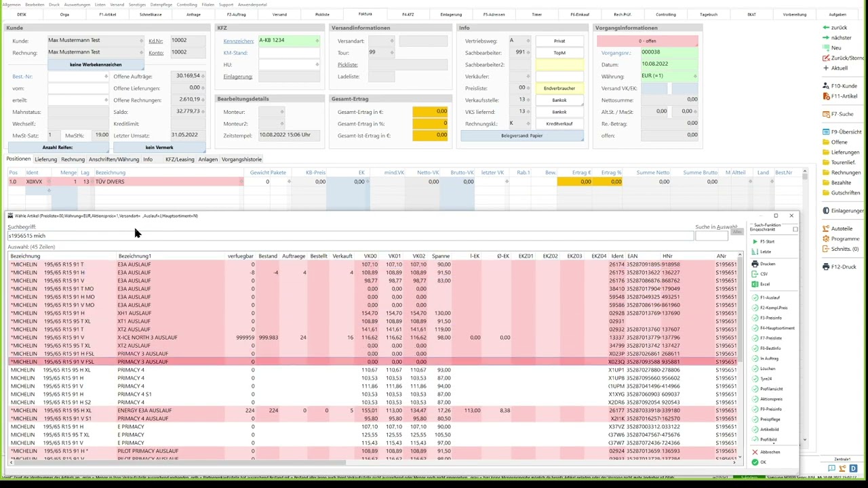This screenshot has width=868, height=488.
Task: Open F11-Artikel article icon
Action: point(825,96)
